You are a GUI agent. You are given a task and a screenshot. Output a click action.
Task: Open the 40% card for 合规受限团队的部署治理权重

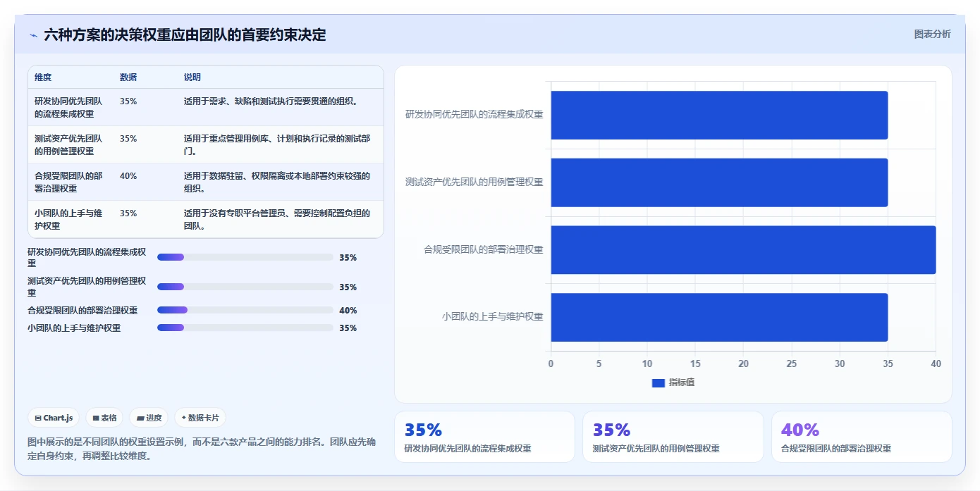862,437
